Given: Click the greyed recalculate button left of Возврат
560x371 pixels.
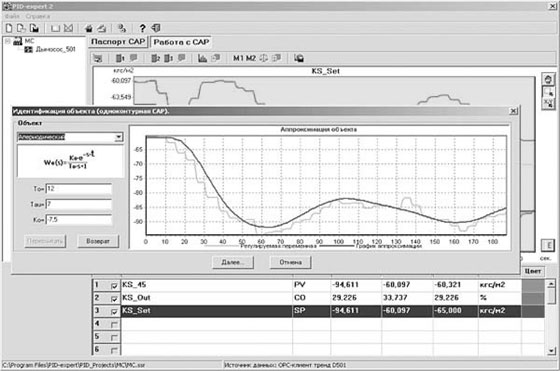Looking at the screenshot, I should click(x=45, y=241).
